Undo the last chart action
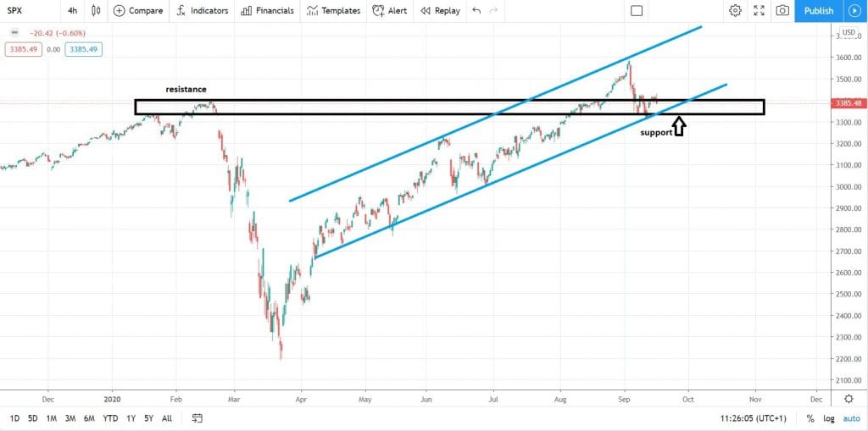 point(476,11)
